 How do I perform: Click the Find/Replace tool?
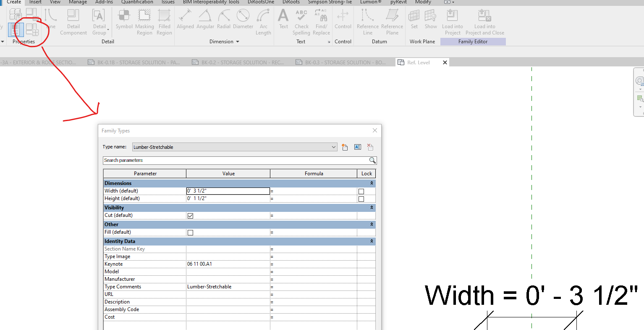(x=322, y=22)
